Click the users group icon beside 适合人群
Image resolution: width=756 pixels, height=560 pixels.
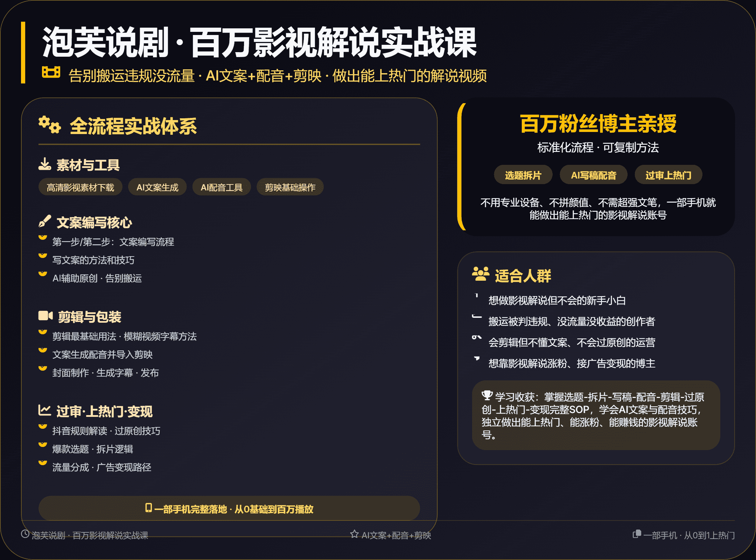(x=481, y=274)
